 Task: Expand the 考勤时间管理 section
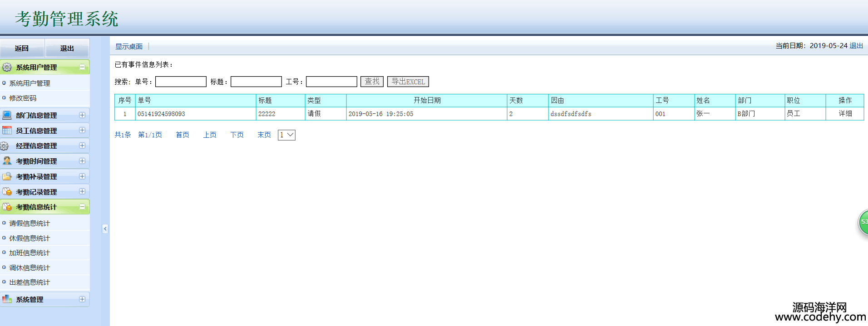[x=82, y=161]
